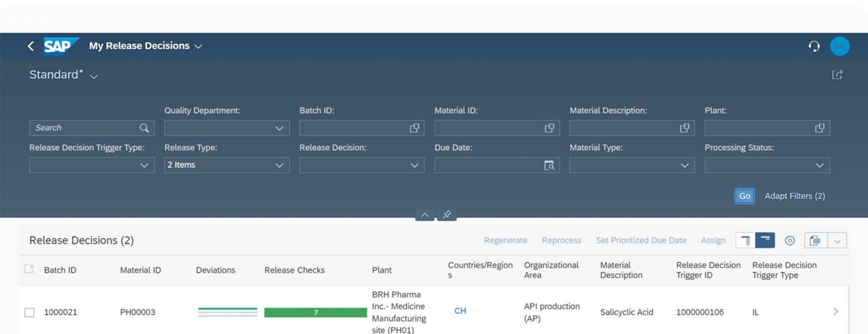868x334 pixels.
Task: Expand the Quality Department dropdown
Action: point(279,128)
